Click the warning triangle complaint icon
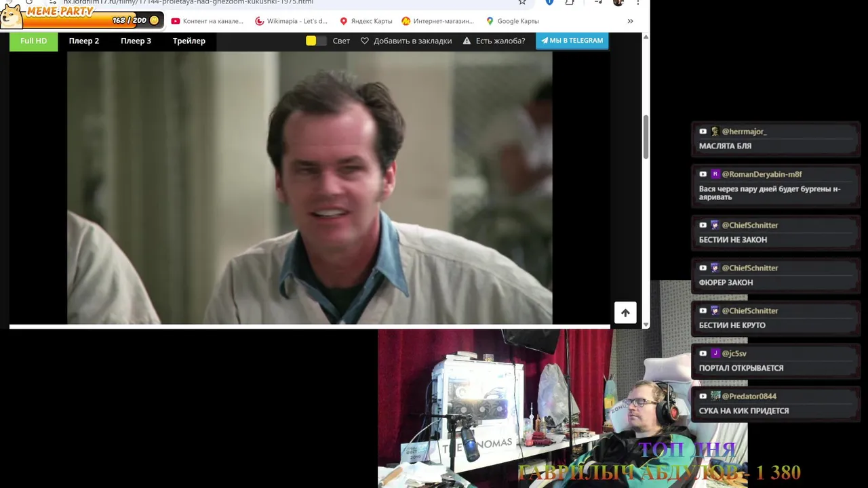The height and width of the screenshot is (488, 868). [467, 41]
